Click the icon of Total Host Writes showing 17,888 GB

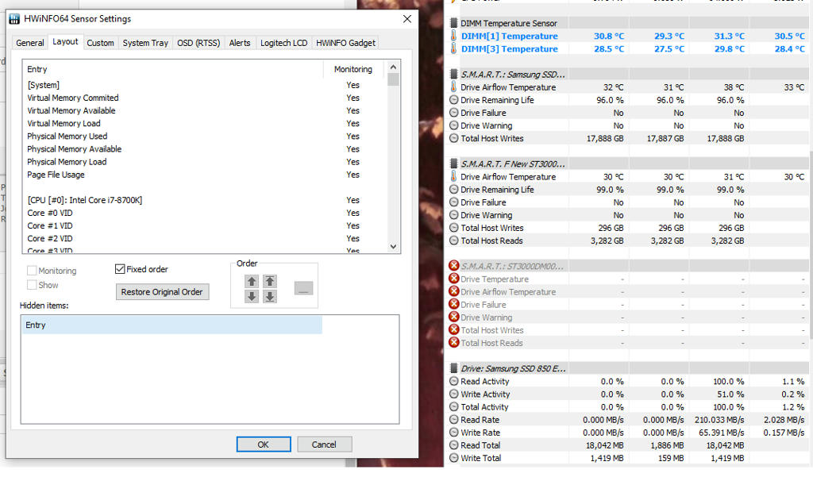(x=453, y=138)
